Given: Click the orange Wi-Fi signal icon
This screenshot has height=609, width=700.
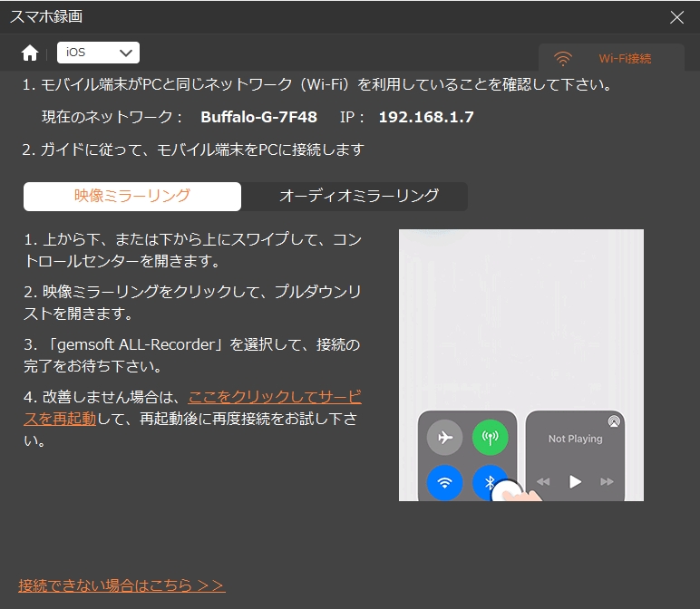Looking at the screenshot, I should pyautogui.click(x=563, y=59).
